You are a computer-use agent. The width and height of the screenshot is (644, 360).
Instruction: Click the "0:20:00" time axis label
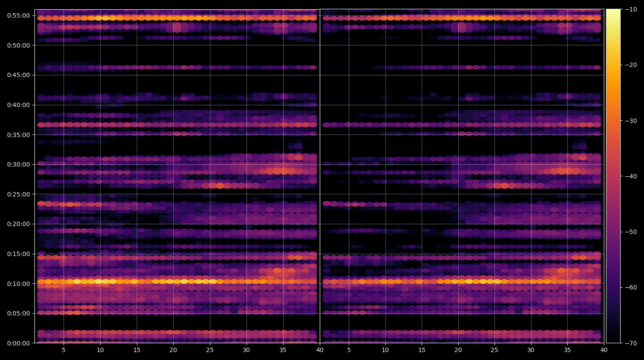click(19, 224)
